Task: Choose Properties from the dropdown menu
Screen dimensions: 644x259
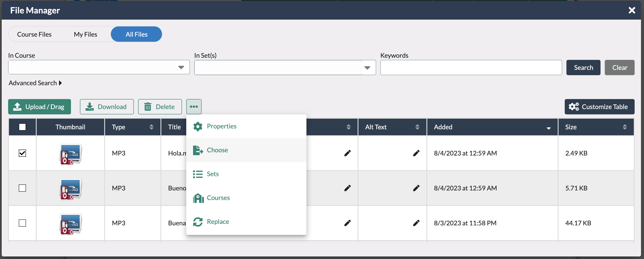Action: click(221, 126)
